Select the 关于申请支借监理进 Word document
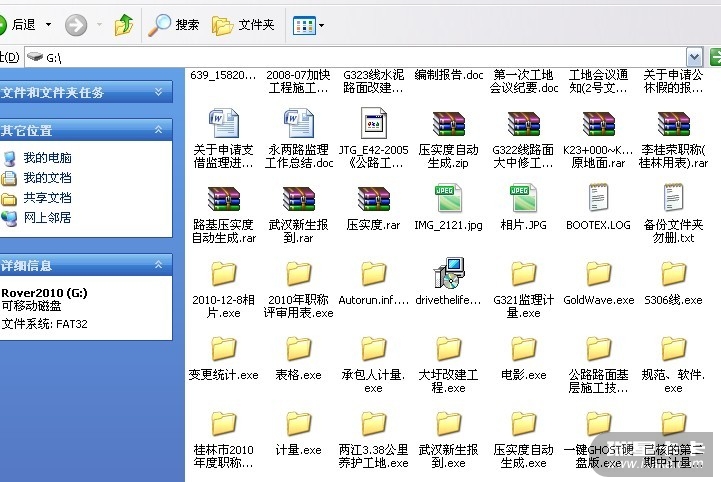 [223, 138]
